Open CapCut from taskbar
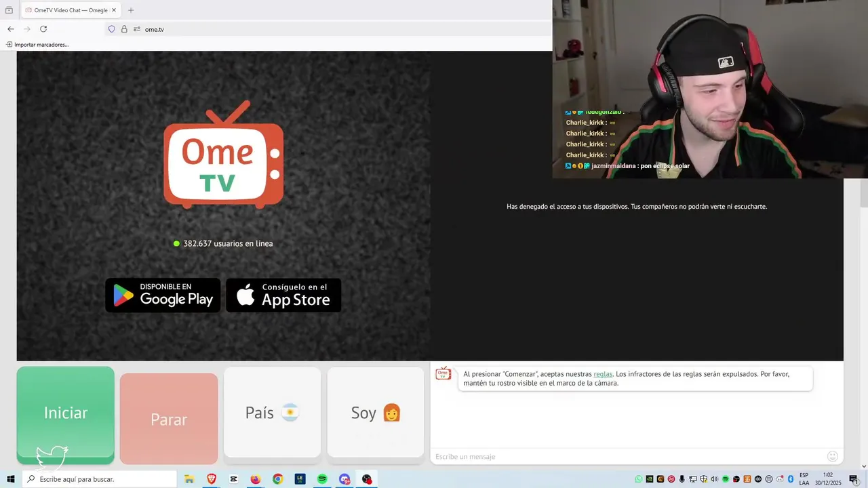The image size is (868, 488). click(234, 479)
